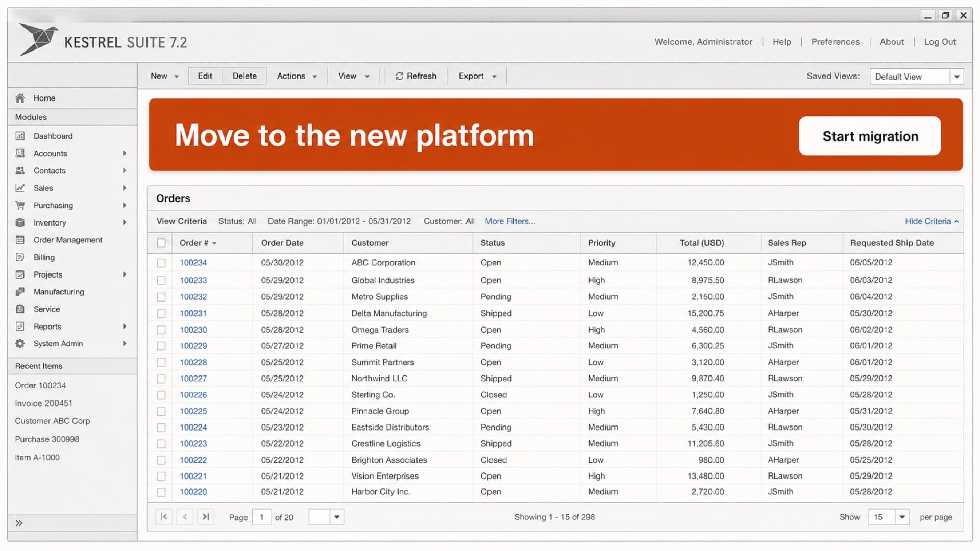Click the Accounts module icon
980x551 pixels.
(20, 153)
